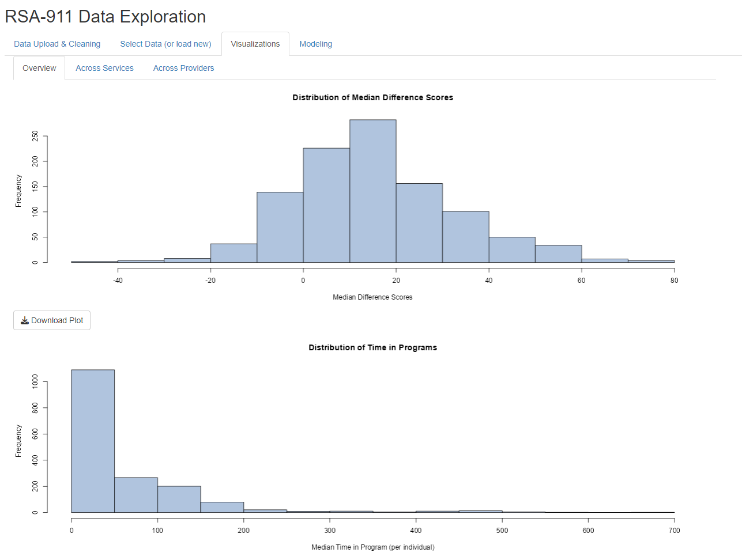742x560 pixels.
Task: Click the 20 to 30 bar in Median Difference histogram
Action: 419,223
